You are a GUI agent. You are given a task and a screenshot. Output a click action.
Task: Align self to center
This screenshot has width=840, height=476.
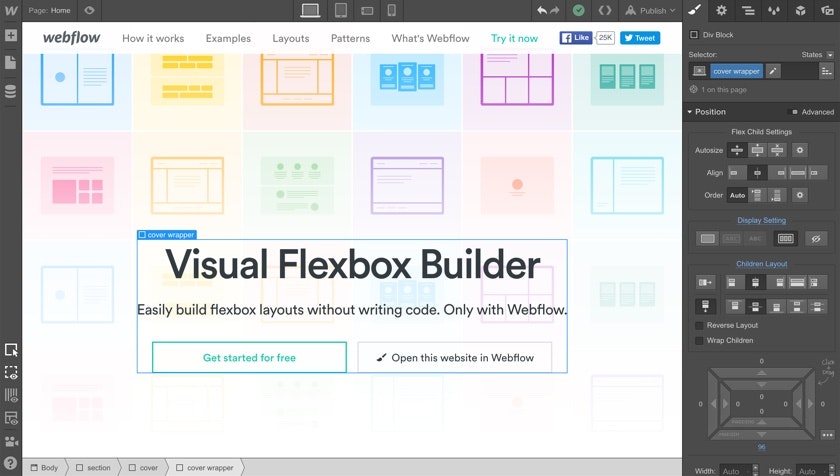pyautogui.click(x=757, y=173)
